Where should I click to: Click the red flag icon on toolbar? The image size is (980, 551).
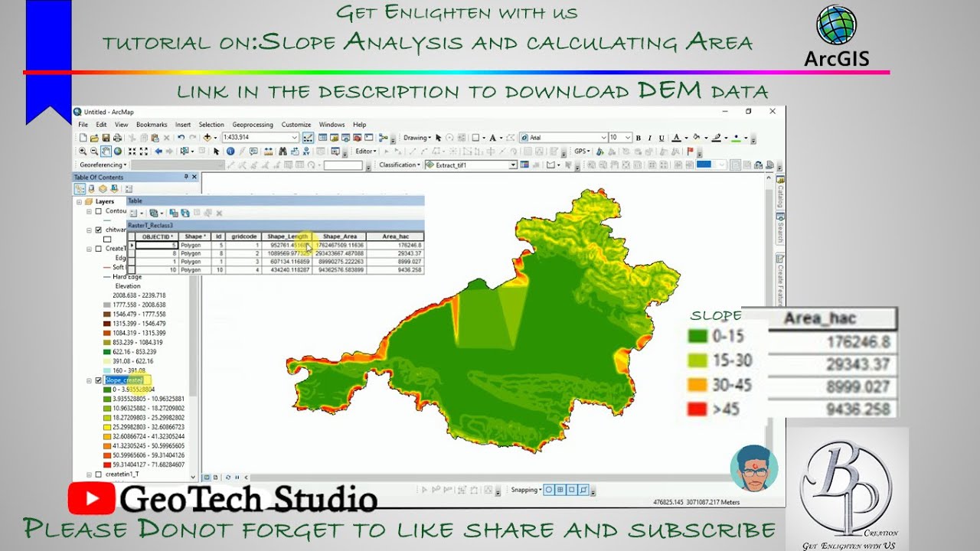pyautogui.click(x=690, y=152)
